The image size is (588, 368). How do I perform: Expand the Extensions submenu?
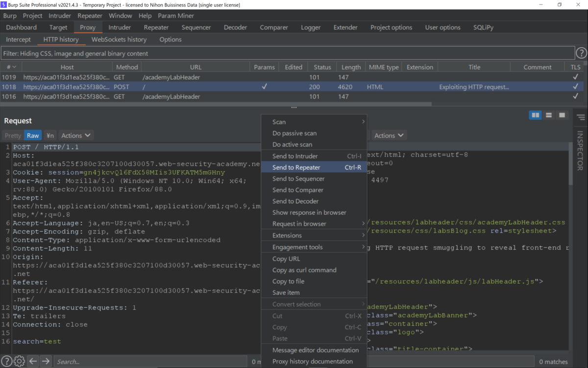click(314, 236)
